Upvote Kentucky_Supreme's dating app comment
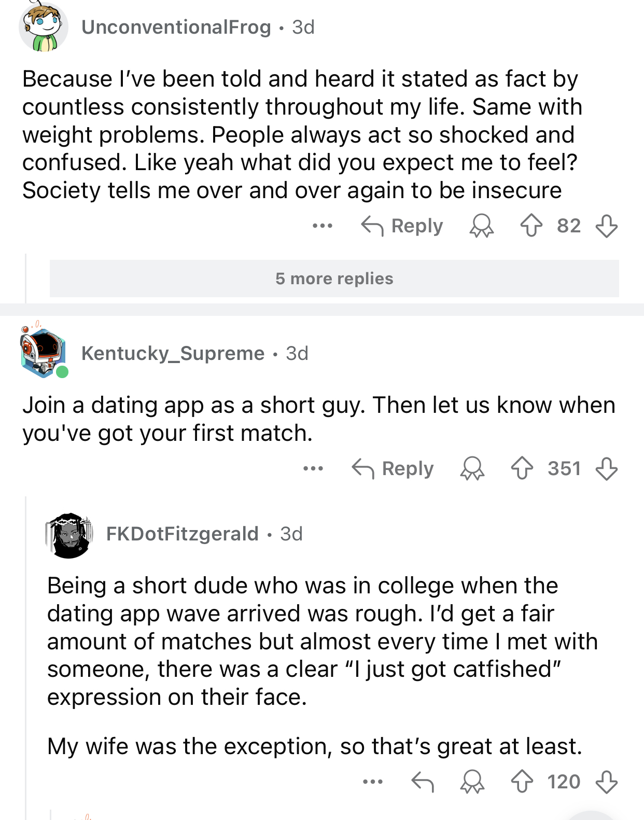The image size is (644, 820). pyautogui.click(x=522, y=469)
